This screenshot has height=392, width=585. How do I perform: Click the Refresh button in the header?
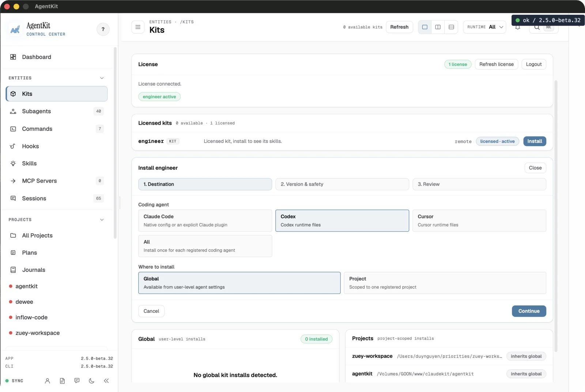click(399, 27)
